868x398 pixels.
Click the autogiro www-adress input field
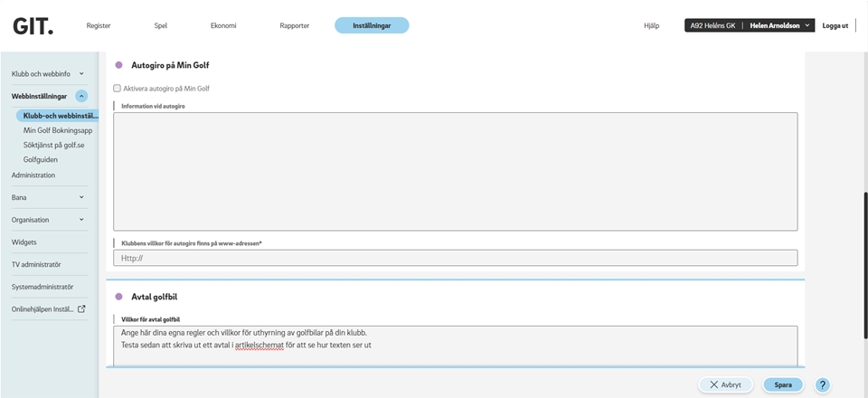point(455,258)
